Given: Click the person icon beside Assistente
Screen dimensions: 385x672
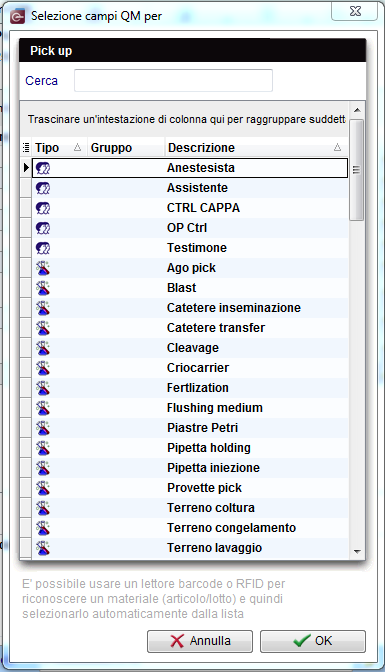Looking at the screenshot, I should coord(43,188).
